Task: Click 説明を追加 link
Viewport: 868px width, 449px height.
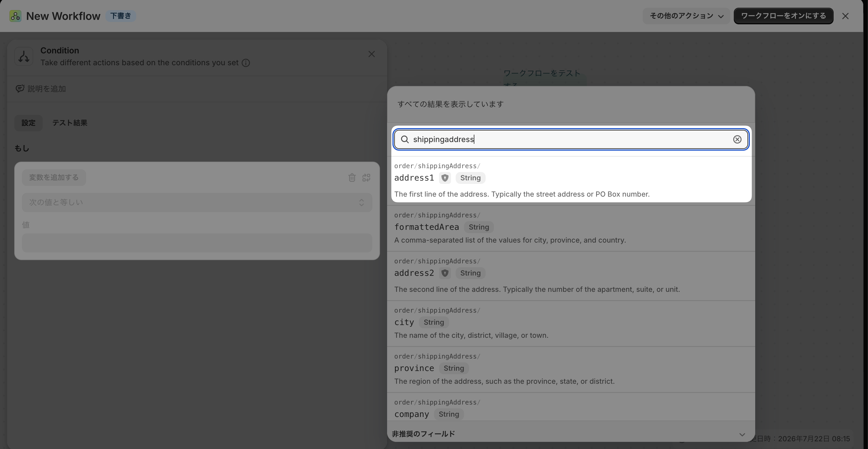Action: point(47,88)
